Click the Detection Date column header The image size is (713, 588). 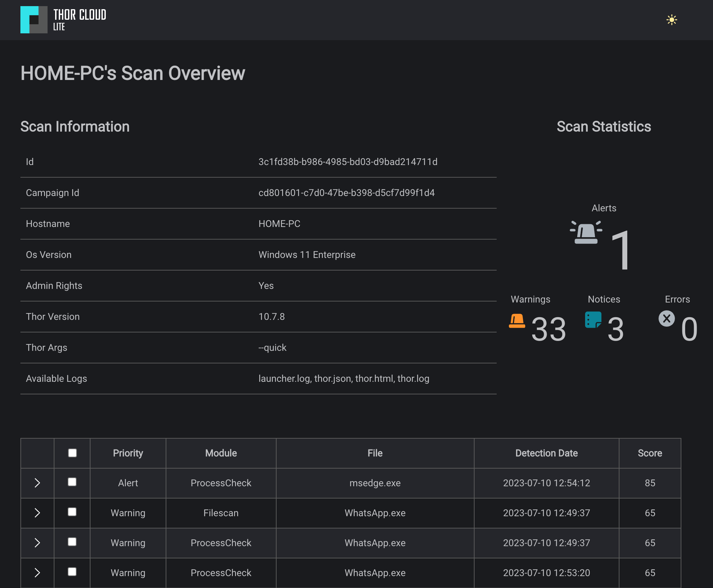(x=546, y=453)
